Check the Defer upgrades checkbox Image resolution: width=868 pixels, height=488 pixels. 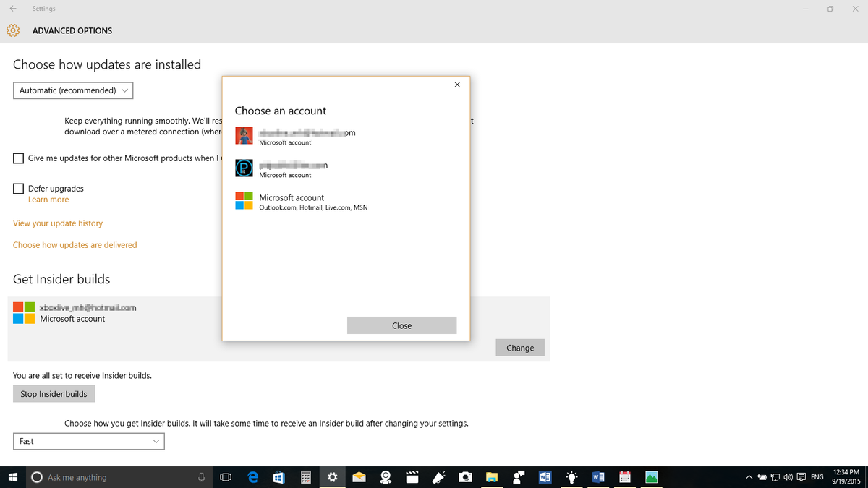point(18,189)
